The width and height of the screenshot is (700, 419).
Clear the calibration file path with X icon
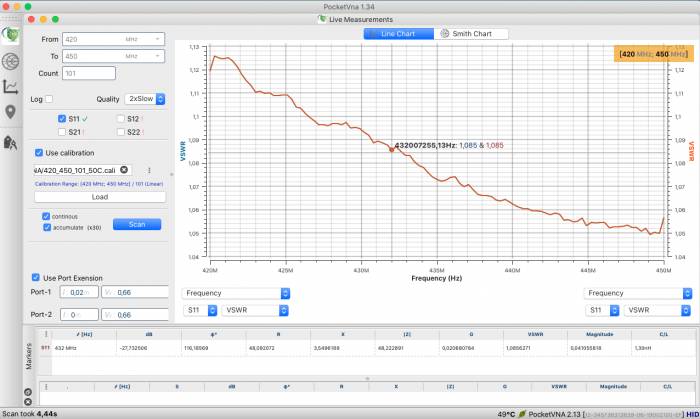pyautogui.click(x=125, y=170)
